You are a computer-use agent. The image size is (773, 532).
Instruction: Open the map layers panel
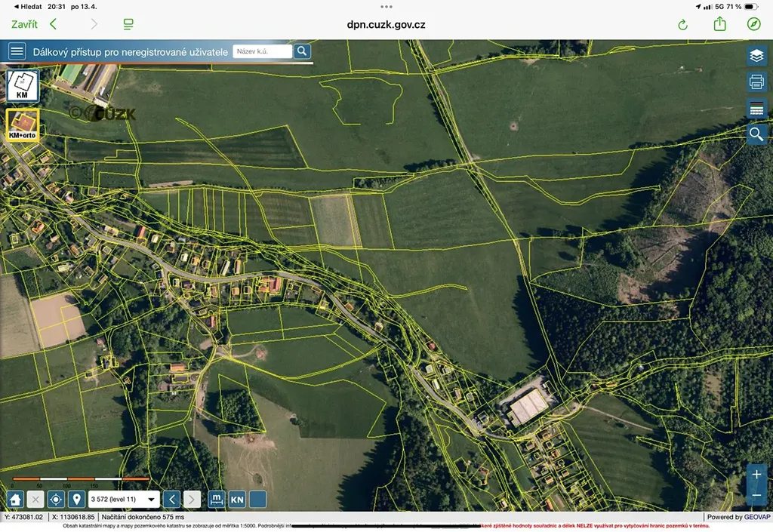[x=756, y=56]
